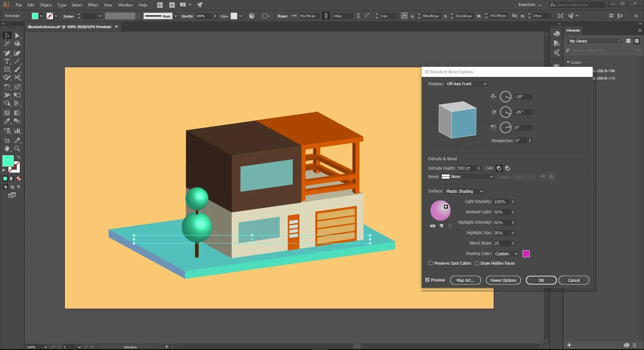Click the Extrude Depth input field
The image size is (644, 350).
coord(466,168)
